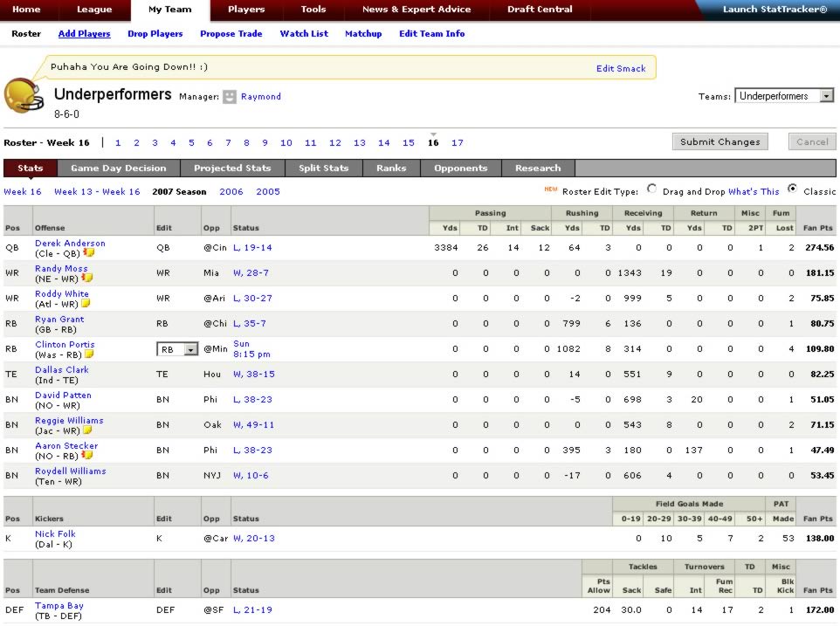Open Randy Moss's player page
This screenshot has width=840, height=626.
point(61,268)
